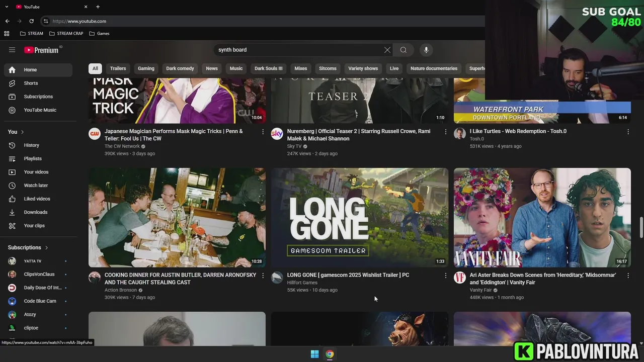Screen dimensions: 644x362
Task: Open Code Blue Cam subscription channel
Action: click(38, 301)
